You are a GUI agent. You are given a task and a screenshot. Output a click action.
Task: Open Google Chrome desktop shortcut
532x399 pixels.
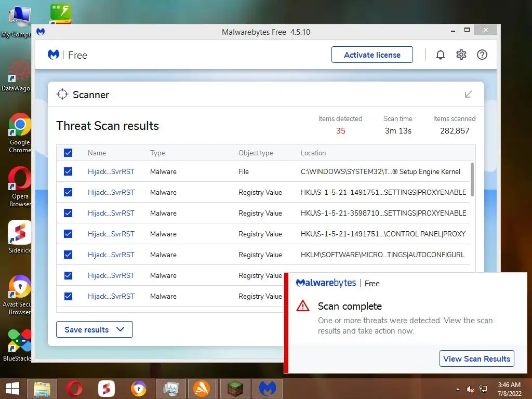(x=20, y=133)
